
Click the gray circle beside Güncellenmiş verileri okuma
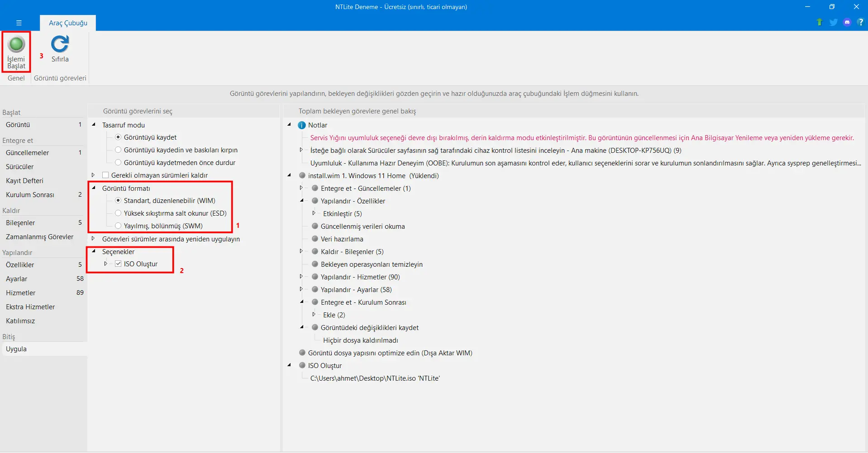coord(315,226)
